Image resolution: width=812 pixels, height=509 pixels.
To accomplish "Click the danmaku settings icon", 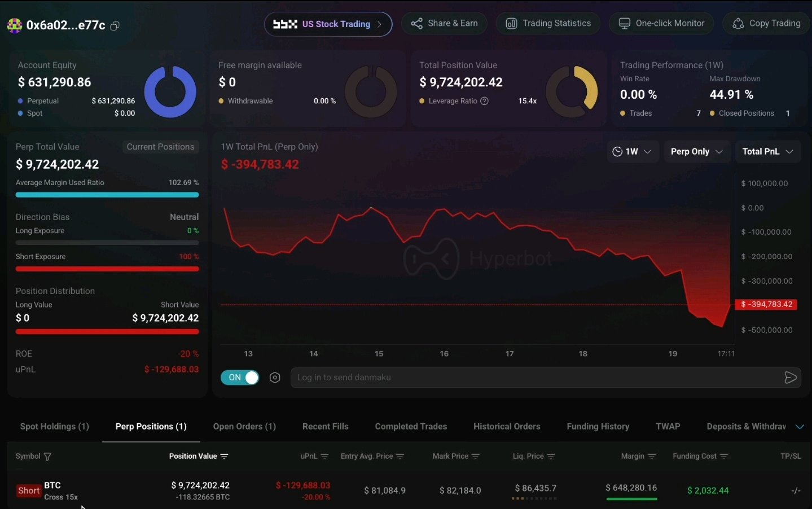I will [x=275, y=378].
